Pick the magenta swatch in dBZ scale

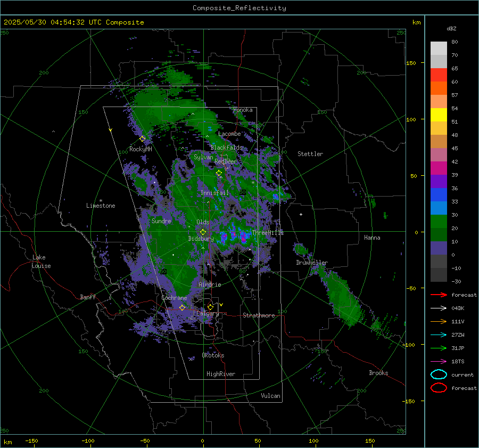[439, 168]
